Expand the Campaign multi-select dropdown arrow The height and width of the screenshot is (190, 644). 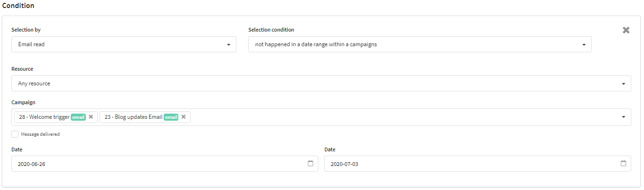coord(623,117)
